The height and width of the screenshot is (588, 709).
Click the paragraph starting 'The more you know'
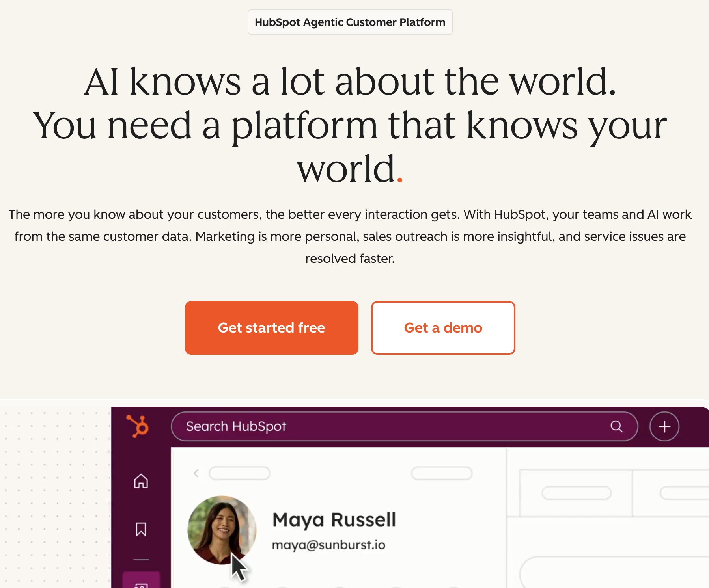(x=350, y=236)
